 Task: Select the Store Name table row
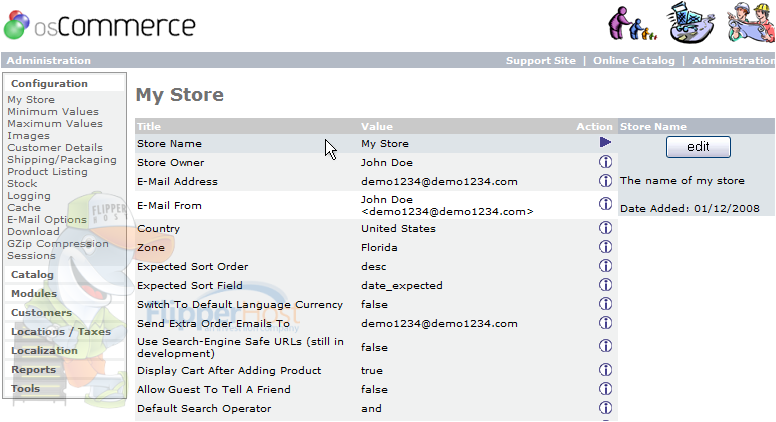376,143
